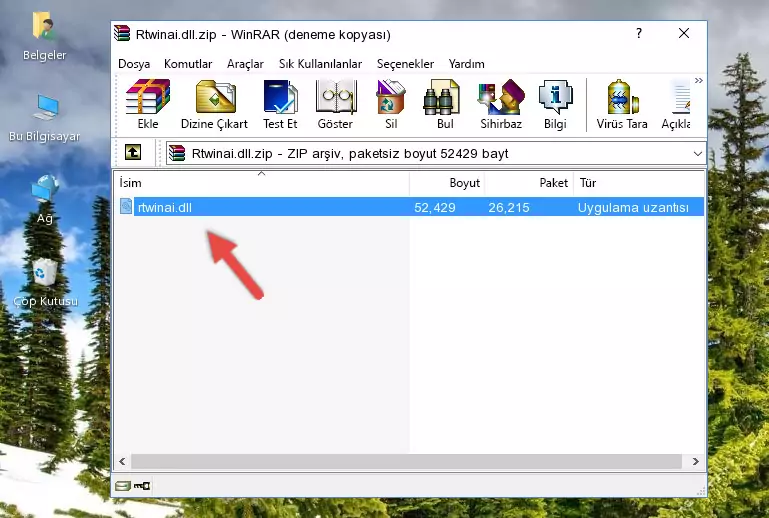Close the WinRAR window
The width and height of the screenshot is (769, 518).
click(x=684, y=33)
